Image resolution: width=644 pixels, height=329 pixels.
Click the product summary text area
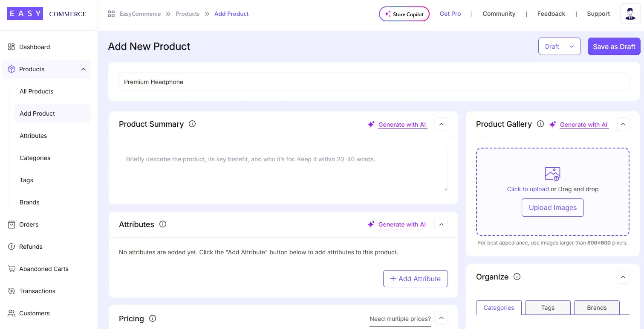(283, 169)
